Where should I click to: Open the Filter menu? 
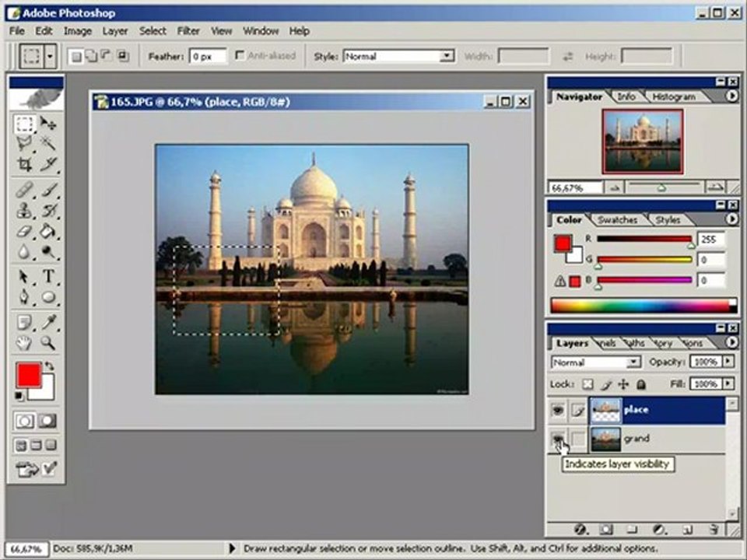(188, 31)
